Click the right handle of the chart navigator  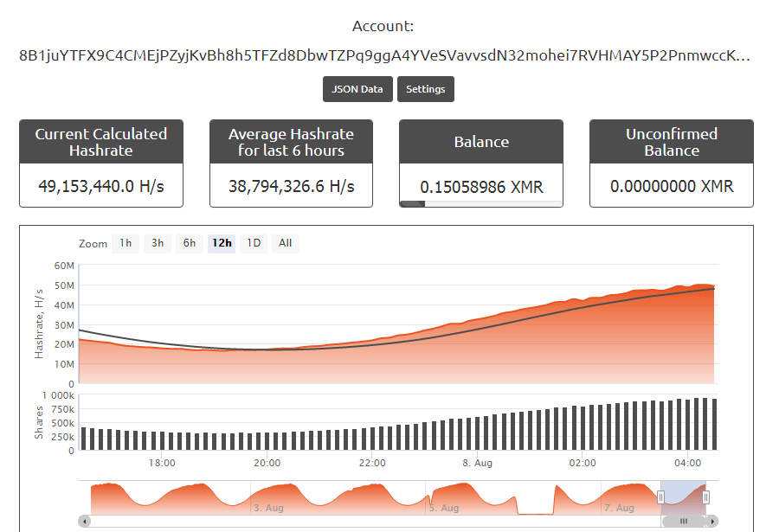705,497
